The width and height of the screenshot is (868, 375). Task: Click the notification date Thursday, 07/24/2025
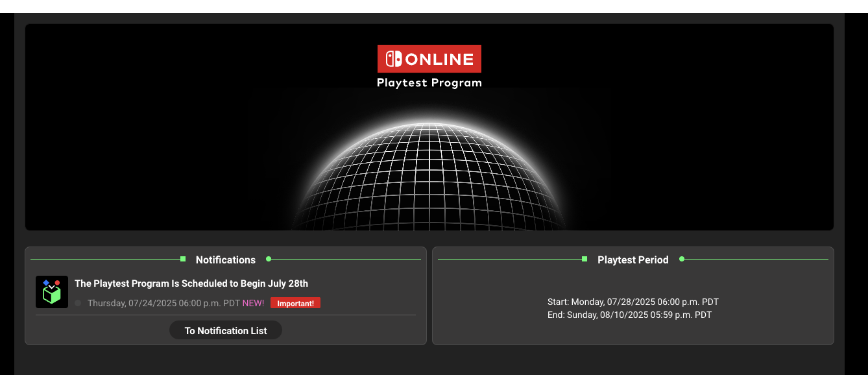click(x=163, y=303)
